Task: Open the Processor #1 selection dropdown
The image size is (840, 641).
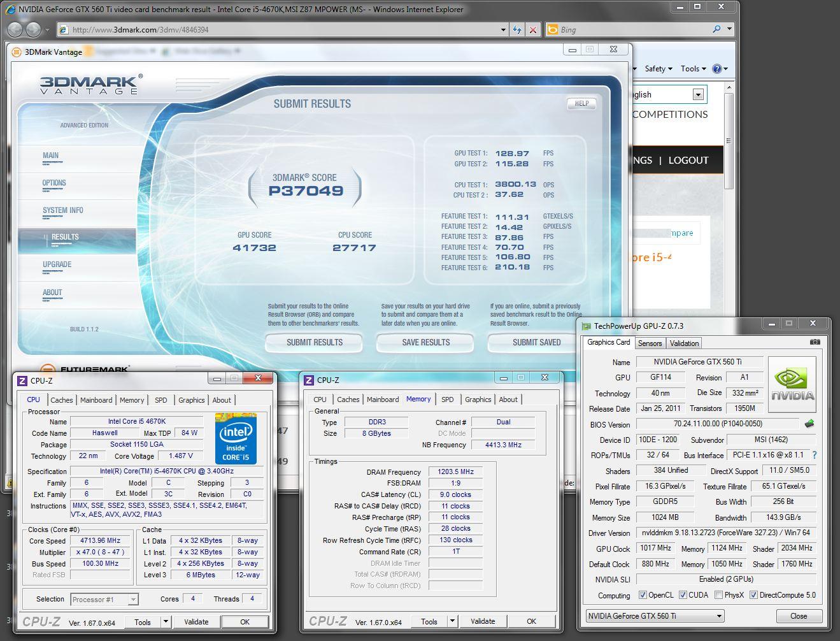Action: coord(133,600)
